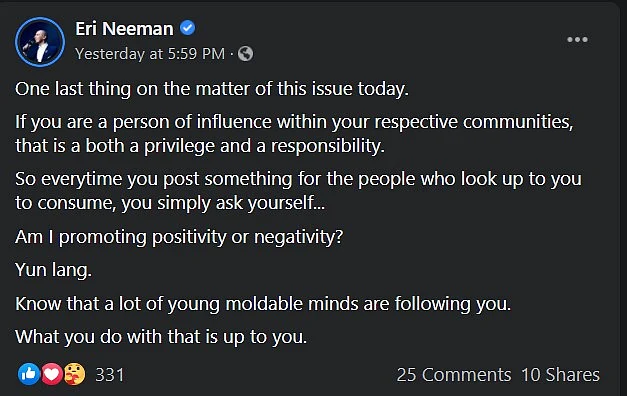Screen dimensions: 627x396
Task: Click the blue thumbs-up Like reaction icon
Action: (29, 374)
